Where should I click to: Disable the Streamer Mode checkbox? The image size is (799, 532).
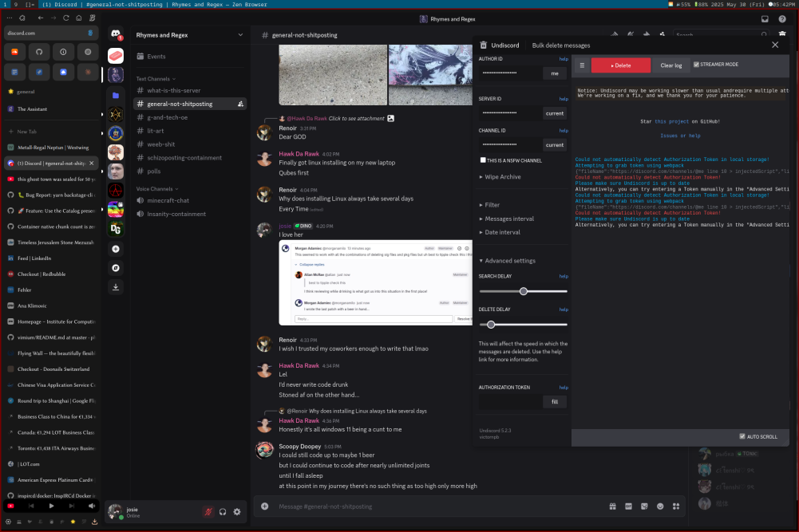click(x=697, y=65)
